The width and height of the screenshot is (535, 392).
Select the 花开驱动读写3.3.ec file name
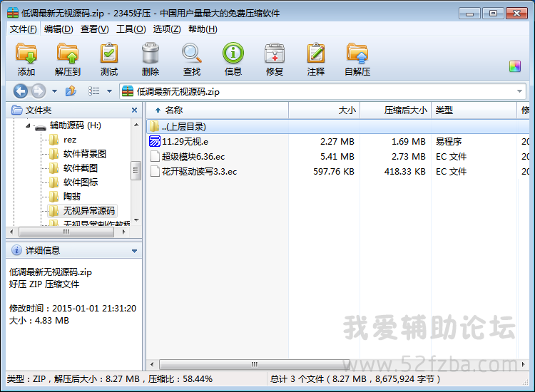pyautogui.click(x=199, y=172)
